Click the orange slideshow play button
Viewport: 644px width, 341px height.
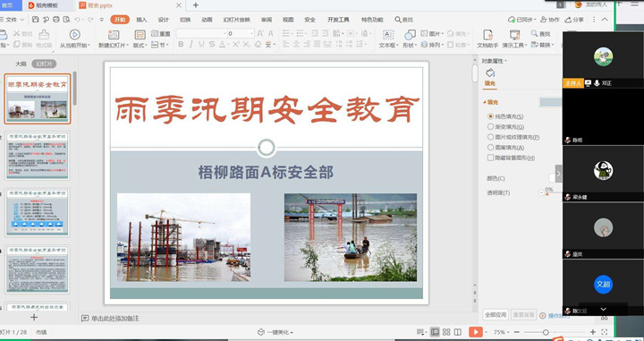476,332
